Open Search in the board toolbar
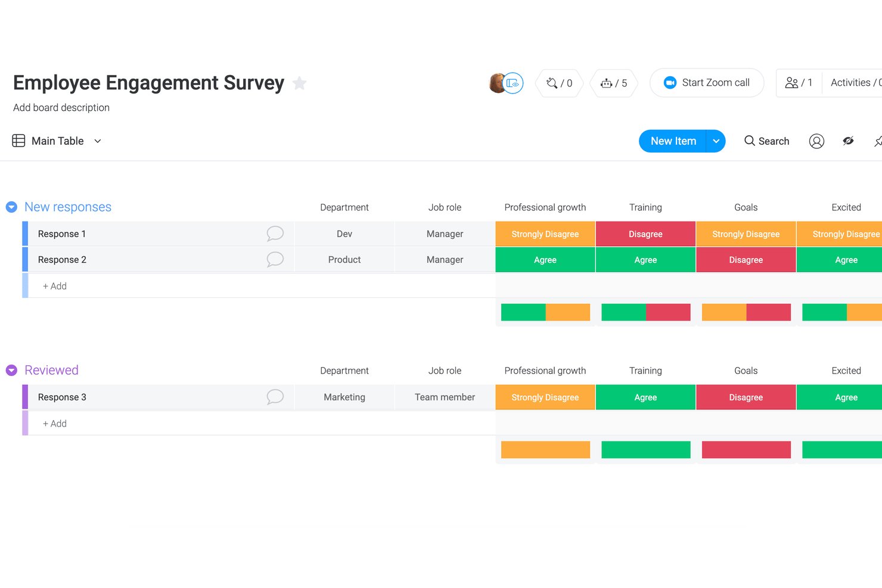The width and height of the screenshot is (882, 588). pos(767,141)
